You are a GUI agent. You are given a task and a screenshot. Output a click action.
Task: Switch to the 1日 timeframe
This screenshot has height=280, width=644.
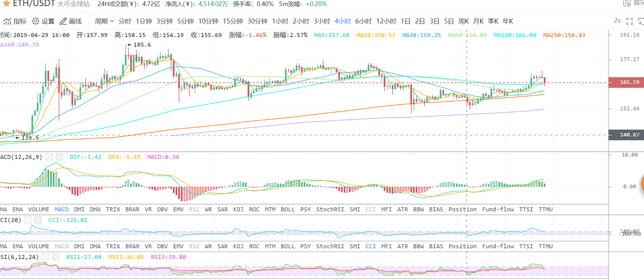(405, 21)
